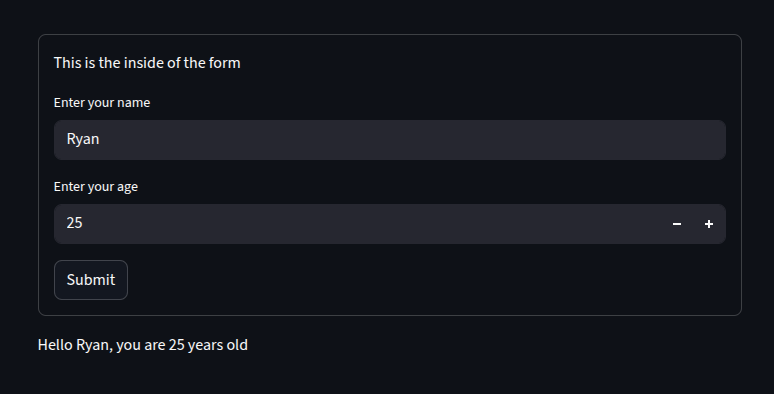Image resolution: width=774 pixels, height=394 pixels.
Task: Select the 'This is the inside of the form' text
Action: (147, 63)
